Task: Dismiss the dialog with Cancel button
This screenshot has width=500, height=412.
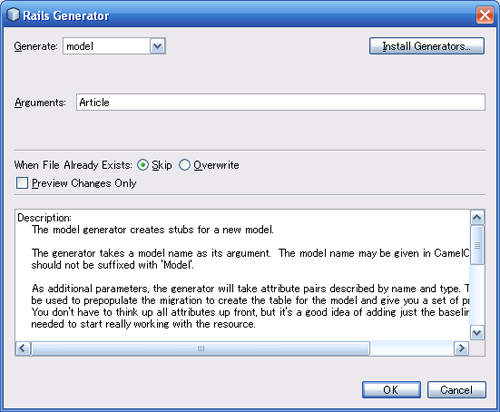Action: coord(456,390)
